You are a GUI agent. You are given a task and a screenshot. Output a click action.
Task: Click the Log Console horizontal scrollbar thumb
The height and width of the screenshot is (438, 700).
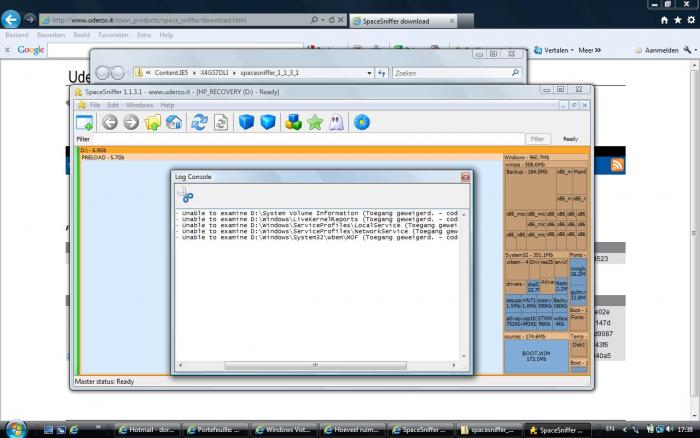coord(315,365)
